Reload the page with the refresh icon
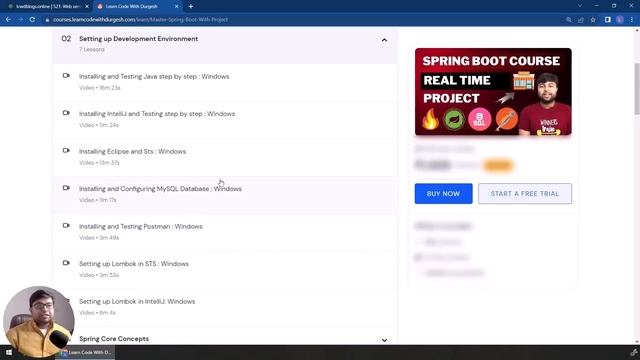The width and height of the screenshot is (640, 360). point(32,20)
